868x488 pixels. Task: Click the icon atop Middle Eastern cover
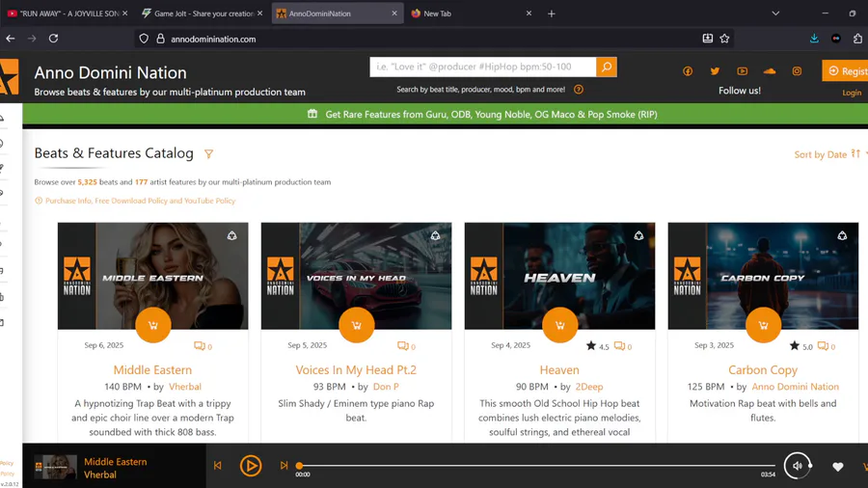[x=231, y=235]
